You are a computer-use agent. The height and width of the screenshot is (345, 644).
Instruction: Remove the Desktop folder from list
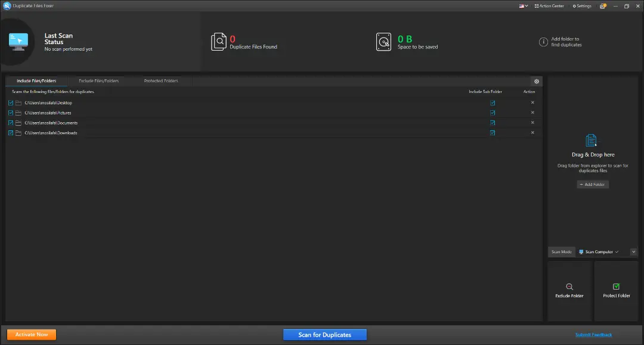[532, 102]
